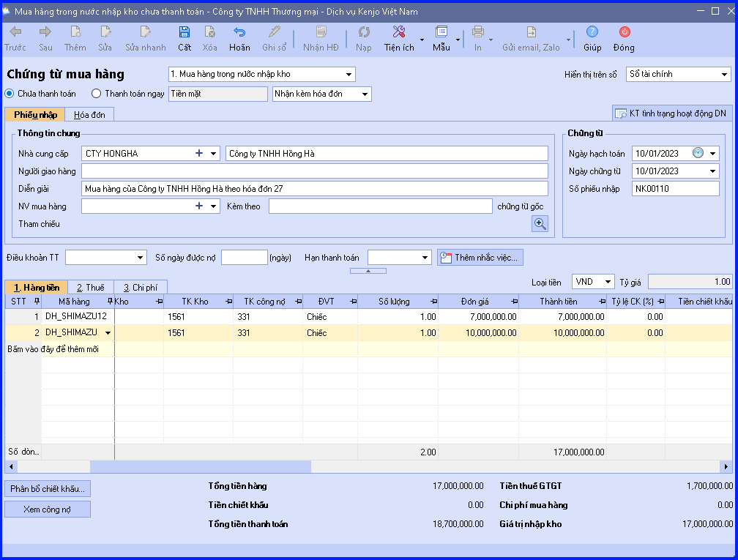Open the 3. Chi phí tab
The width and height of the screenshot is (738, 560).
coord(141,288)
